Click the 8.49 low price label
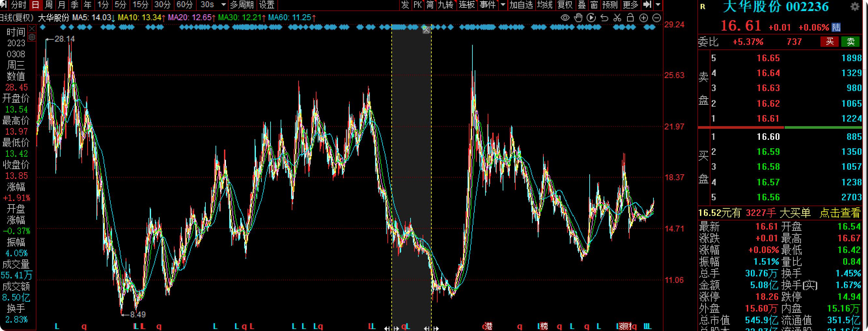 138,314
